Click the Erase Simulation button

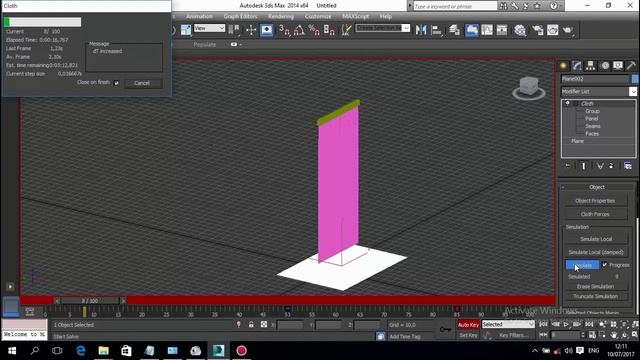point(596,286)
